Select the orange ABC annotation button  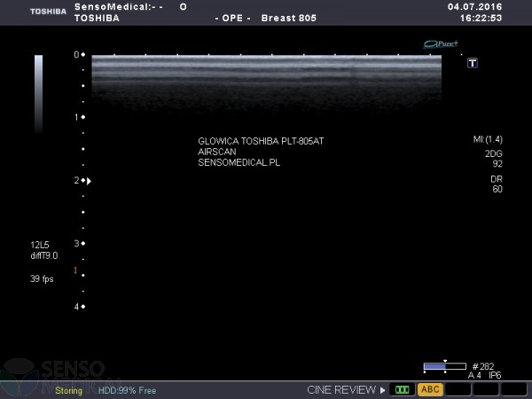(x=430, y=389)
